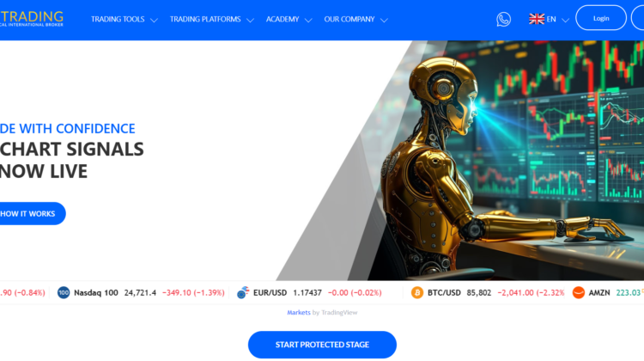Image resolution: width=644 pixels, height=361 pixels.
Task: Click the WhatsApp contact icon
Action: pos(503,19)
